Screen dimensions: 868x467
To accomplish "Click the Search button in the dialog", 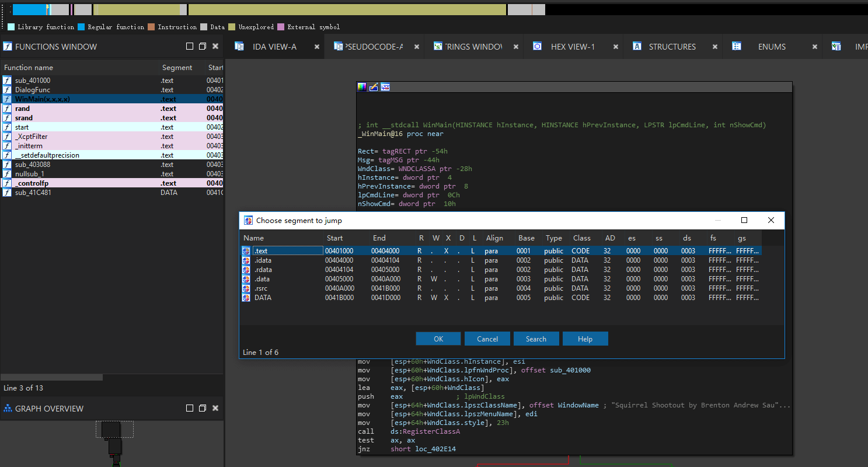I will click(536, 339).
